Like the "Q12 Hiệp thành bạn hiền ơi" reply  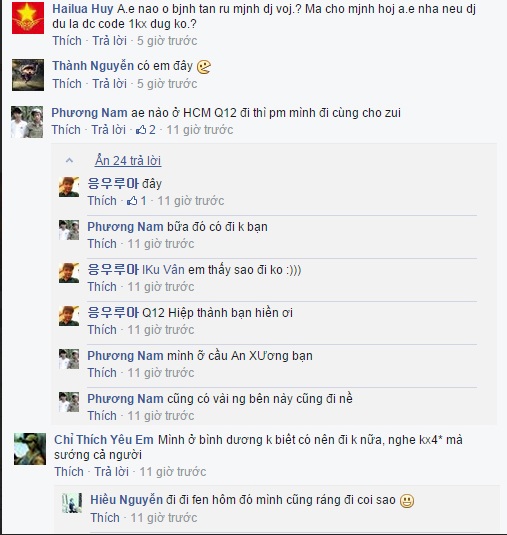click(x=102, y=330)
